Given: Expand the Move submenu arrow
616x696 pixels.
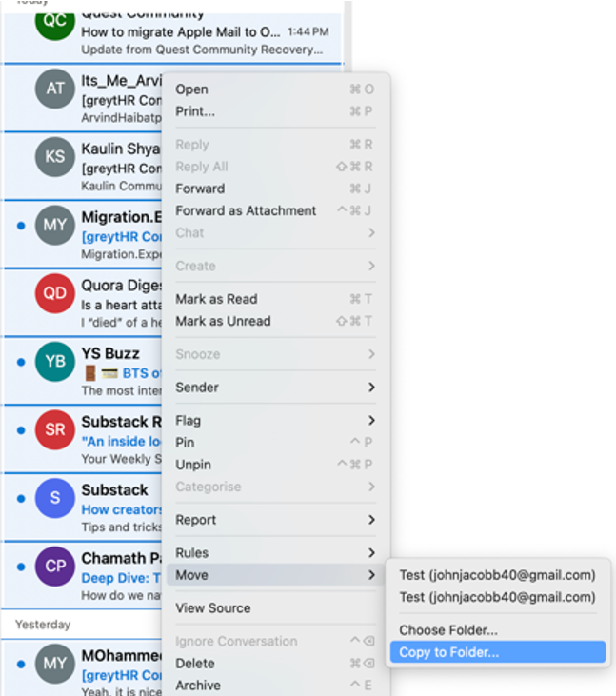Looking at the screenshot, I should tap(371, 575).
